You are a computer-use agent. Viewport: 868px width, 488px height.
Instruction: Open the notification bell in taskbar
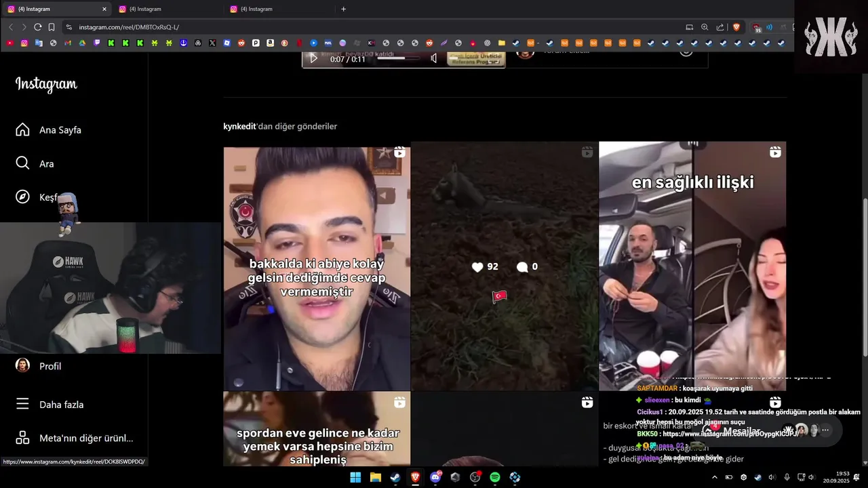coord(856,477)
